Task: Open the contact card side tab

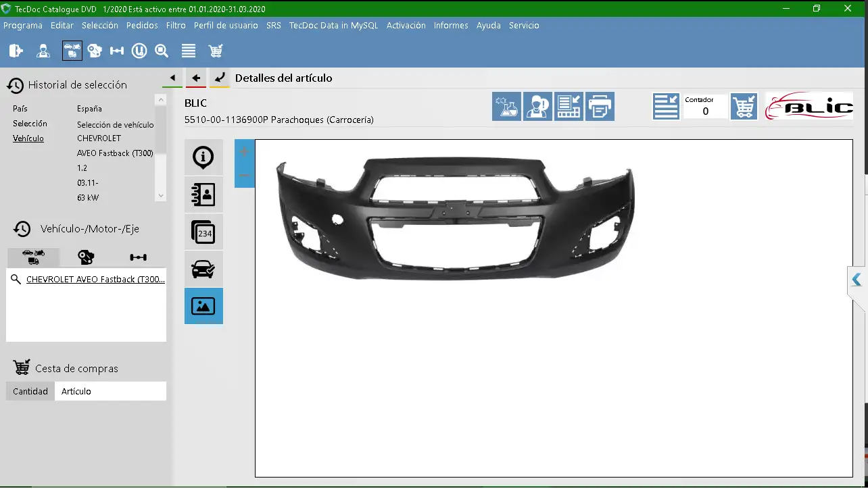Action: 203,195
